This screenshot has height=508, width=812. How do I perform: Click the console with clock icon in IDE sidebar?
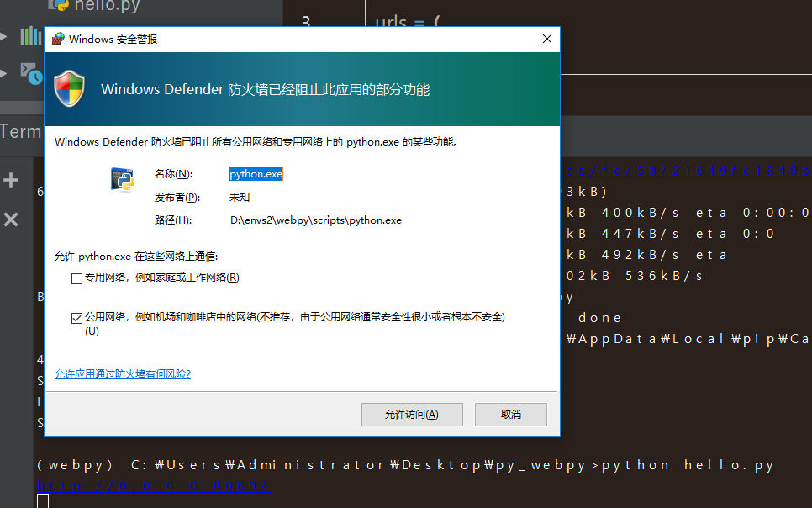click(31, 74)
